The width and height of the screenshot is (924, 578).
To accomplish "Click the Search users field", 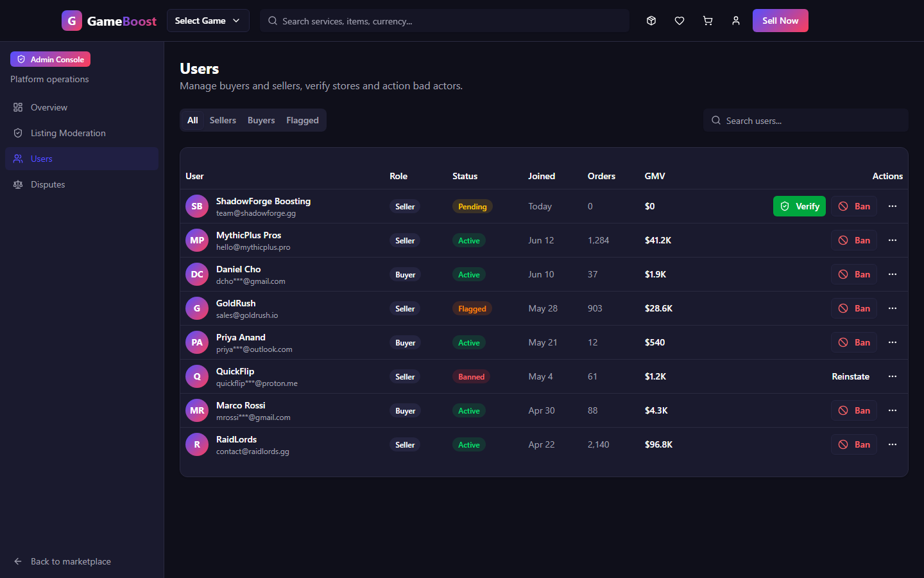I will [x=806, y=120].
